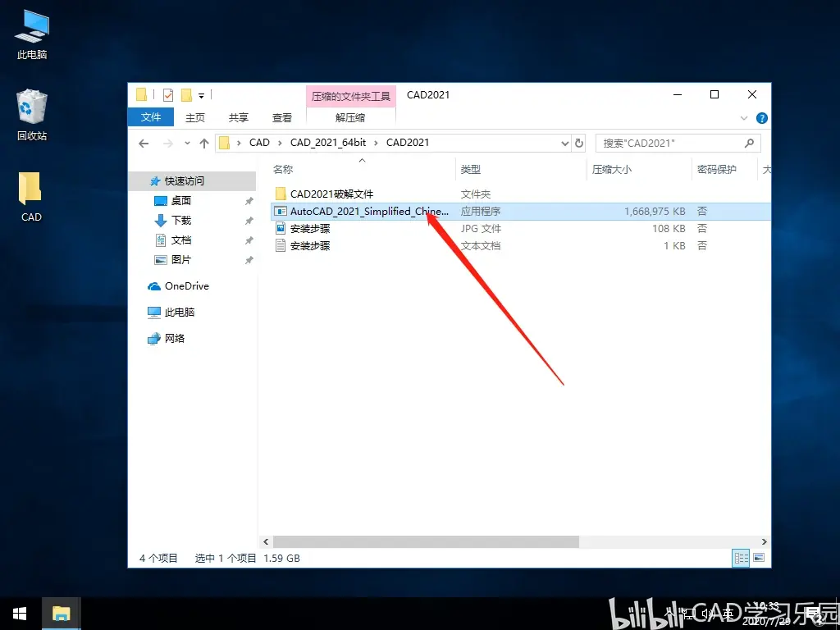Switch to large icons view in status bar
The width and height of the screenshot is (840, 630).
(759, 558)
